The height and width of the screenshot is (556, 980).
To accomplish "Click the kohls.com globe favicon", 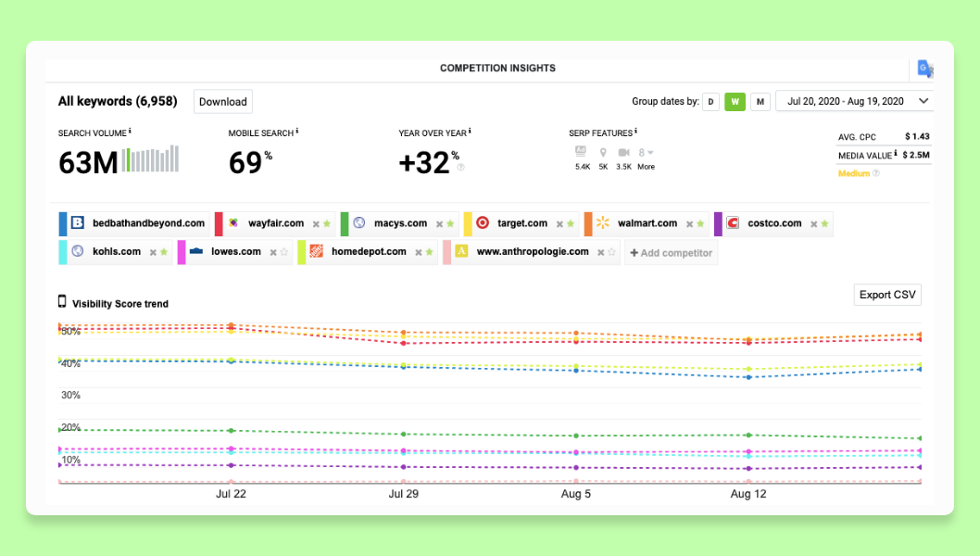I will pos(78,251).
